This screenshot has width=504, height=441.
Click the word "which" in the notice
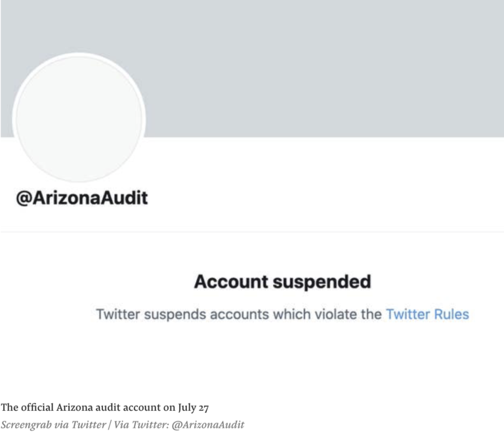pyautogui.click(x=291, y=314)
